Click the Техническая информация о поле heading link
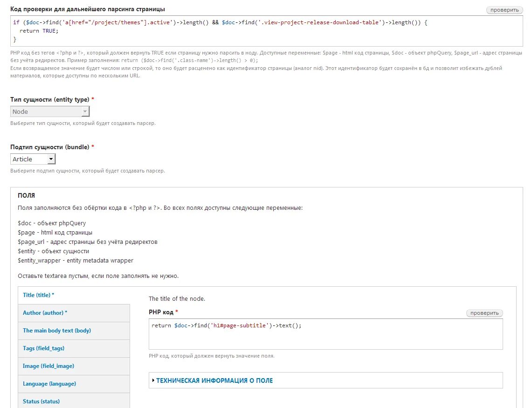 [x=214, y=380]
